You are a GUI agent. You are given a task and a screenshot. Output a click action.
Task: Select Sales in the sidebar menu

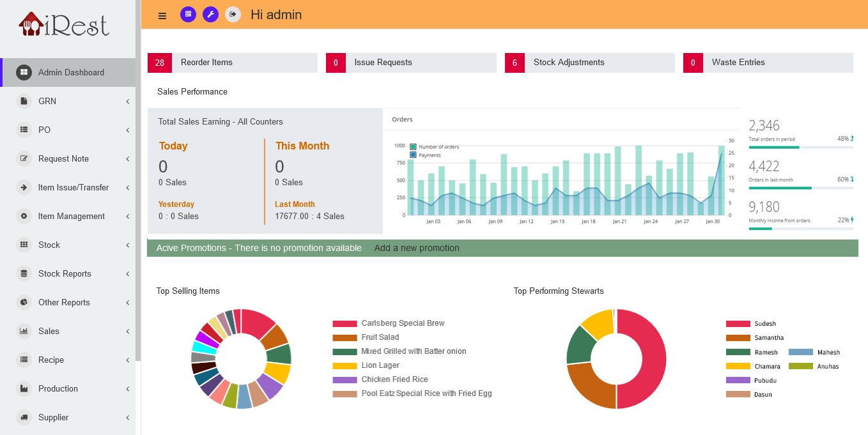[49, 331]
